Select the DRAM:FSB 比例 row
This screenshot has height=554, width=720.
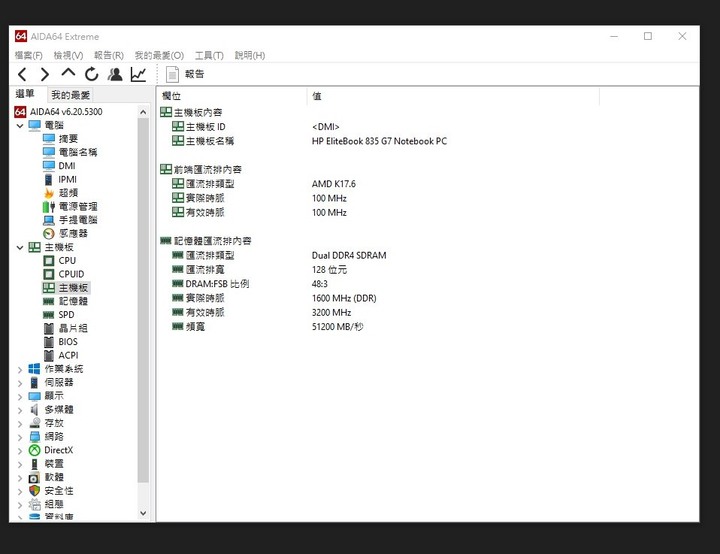(249, 284)
